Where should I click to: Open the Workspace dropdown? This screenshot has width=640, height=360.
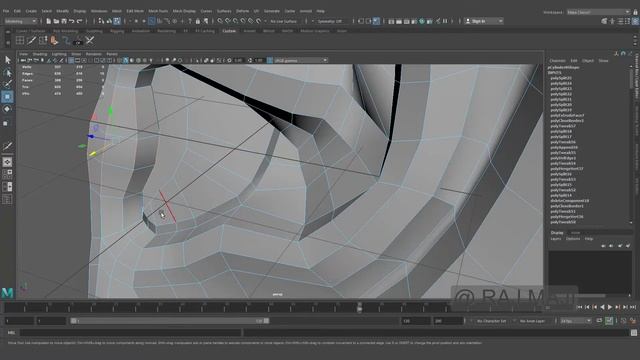click(x=598, y=12)
